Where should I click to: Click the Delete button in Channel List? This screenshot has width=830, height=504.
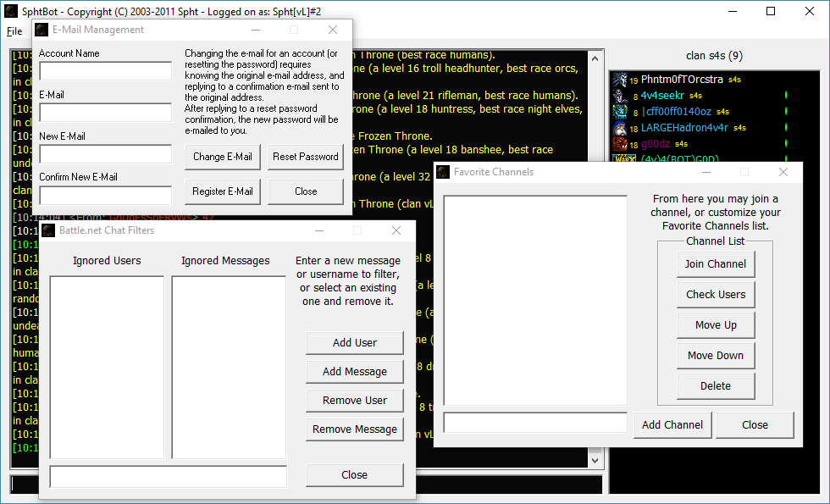click(716, 386)
